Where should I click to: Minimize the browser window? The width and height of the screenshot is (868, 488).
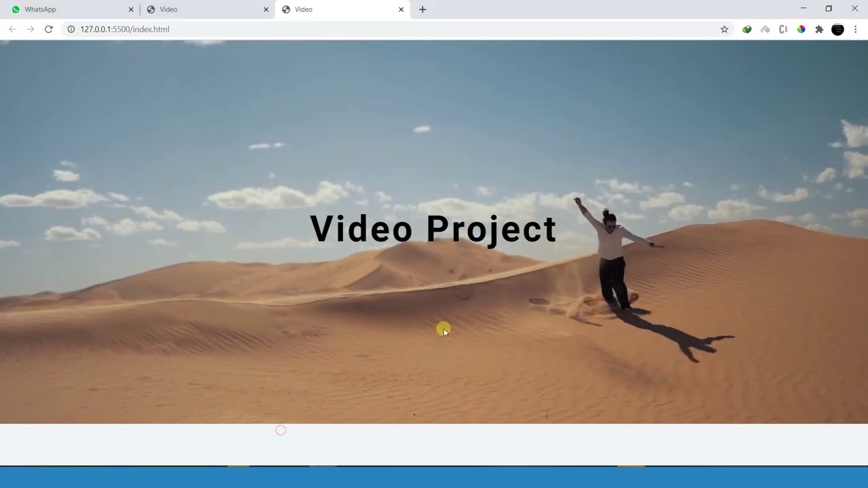(x=803, y=9)
